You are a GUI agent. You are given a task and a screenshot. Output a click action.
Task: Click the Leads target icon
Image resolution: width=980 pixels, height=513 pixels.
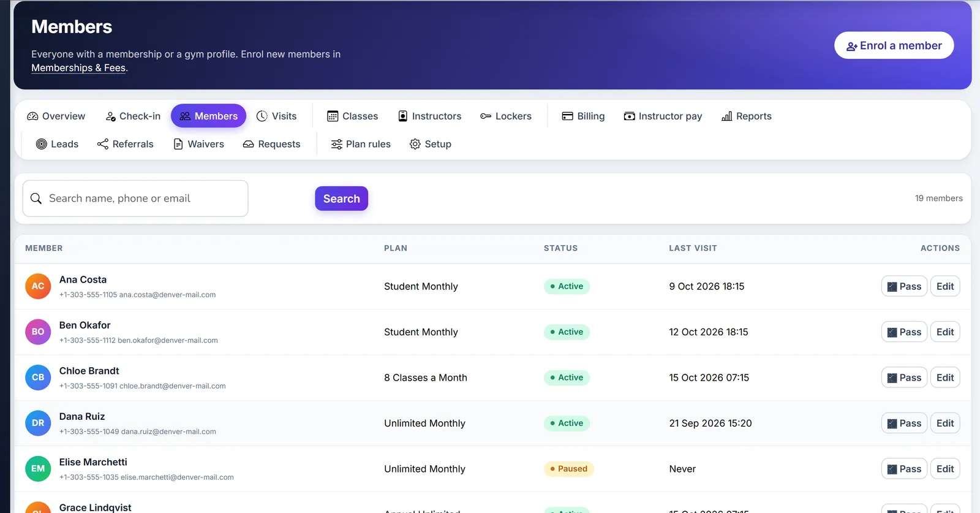[42, 144]
